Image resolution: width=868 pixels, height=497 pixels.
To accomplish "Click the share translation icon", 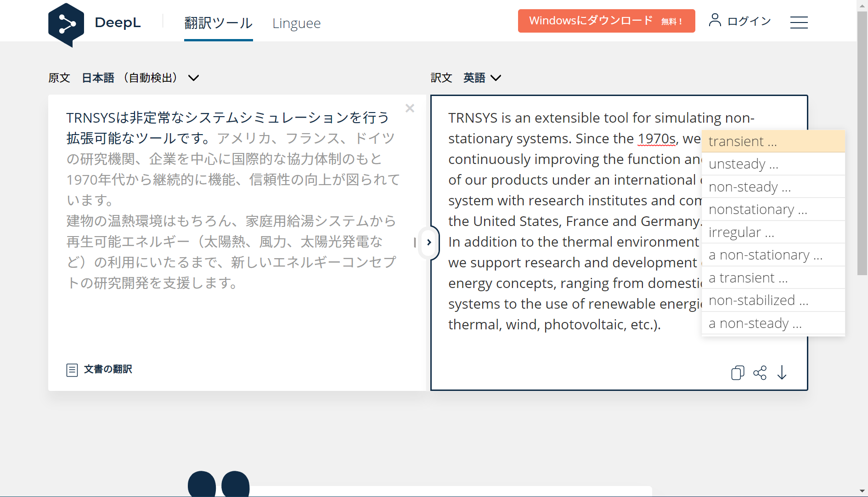I will click(760, 373).
